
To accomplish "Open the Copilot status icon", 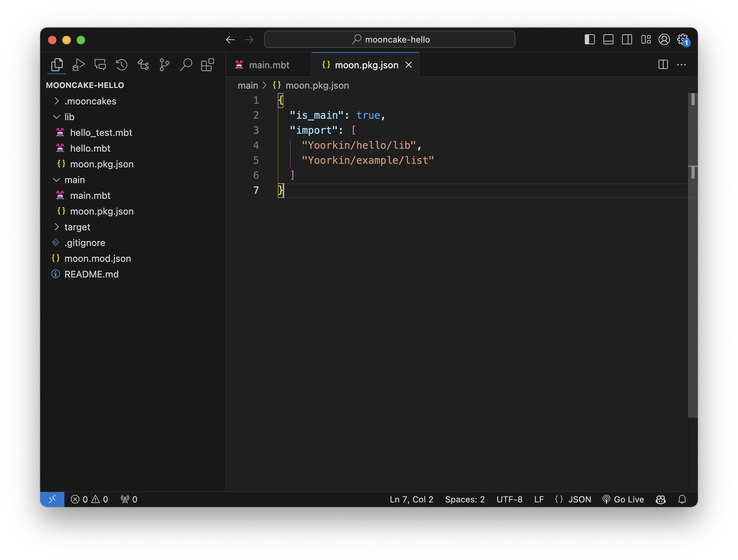I will coord(661,500).
